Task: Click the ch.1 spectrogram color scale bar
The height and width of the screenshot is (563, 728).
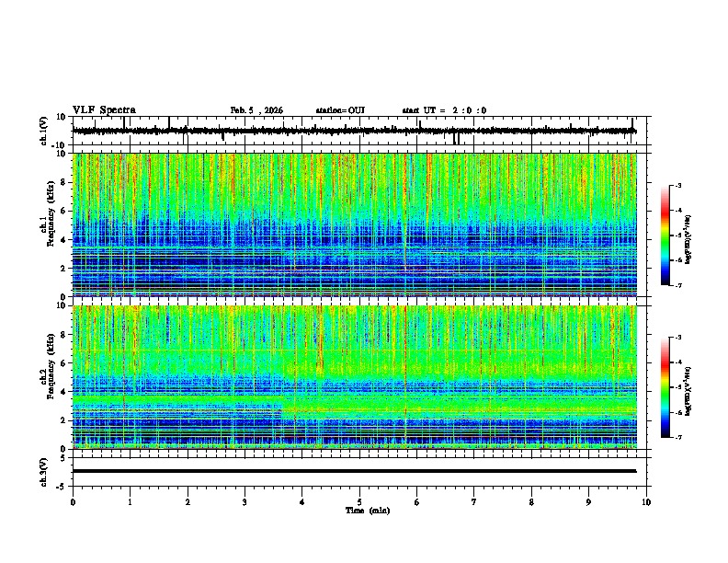Action: 665,236
